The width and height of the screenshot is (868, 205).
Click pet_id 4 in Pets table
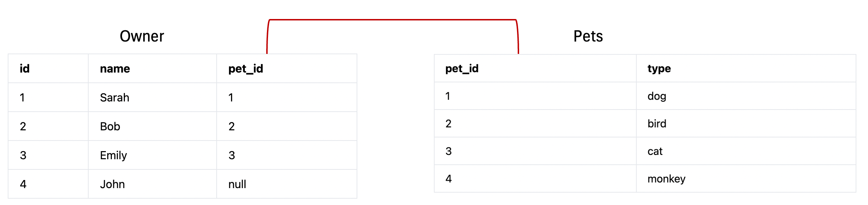pyautogui.click(x=535, y=179)
